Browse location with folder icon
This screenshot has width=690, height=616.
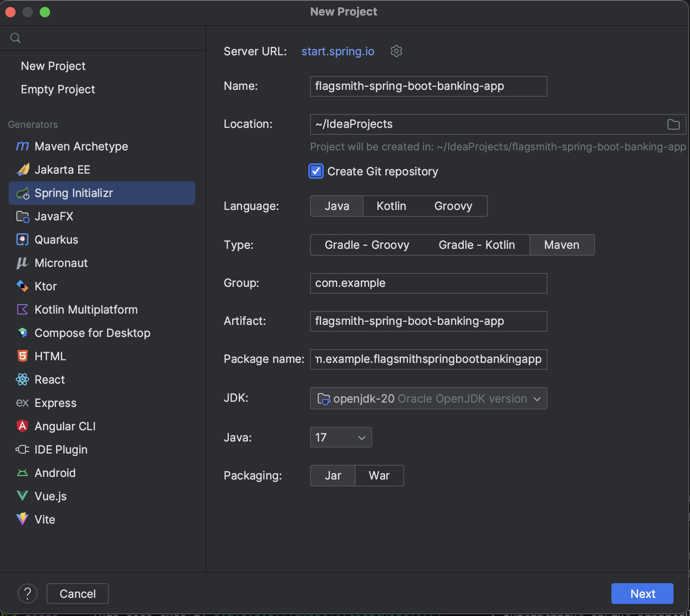(674, 124)
